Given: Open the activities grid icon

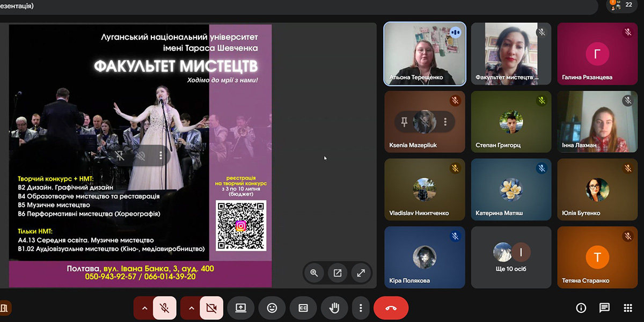Looking at the screenshot, I should [x=628, y=308].
